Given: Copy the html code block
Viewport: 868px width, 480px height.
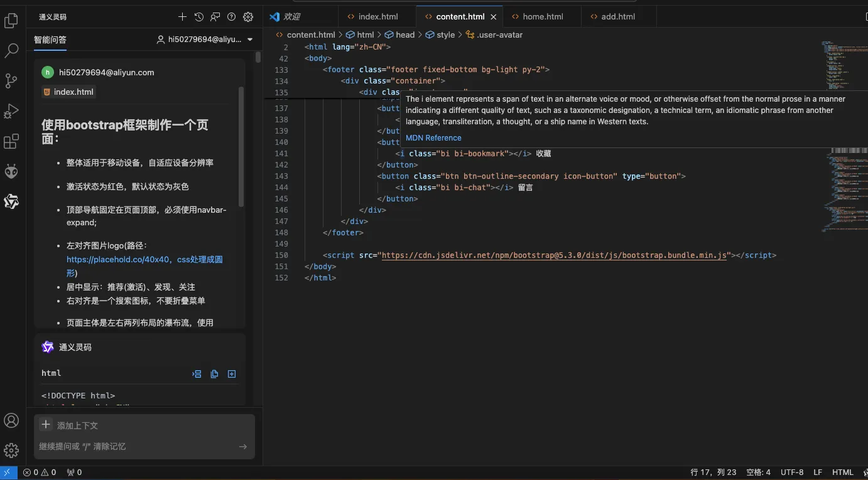Looking at the screenshot, I should tap(214, 374).
